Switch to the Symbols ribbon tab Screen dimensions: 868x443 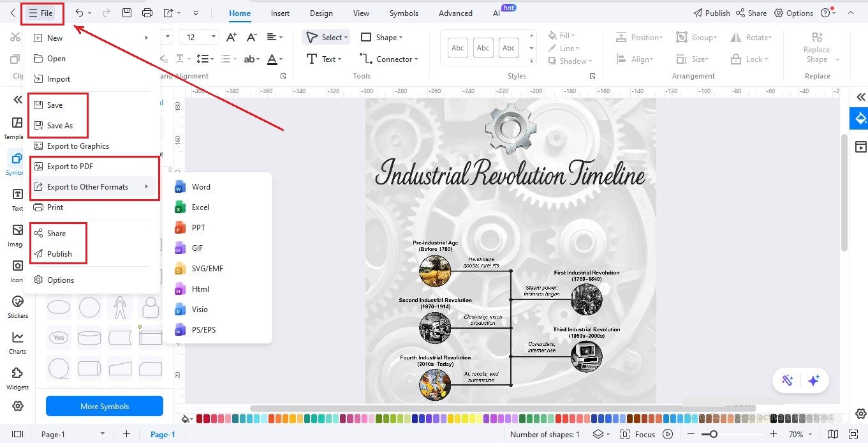tap(404, 13)
